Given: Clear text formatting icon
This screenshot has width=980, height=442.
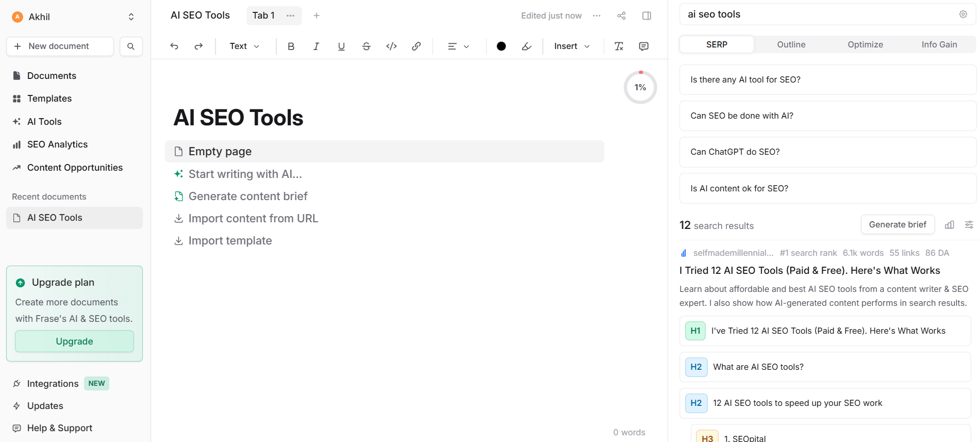Looking at the screenshot, I should [x=619, y=46].
